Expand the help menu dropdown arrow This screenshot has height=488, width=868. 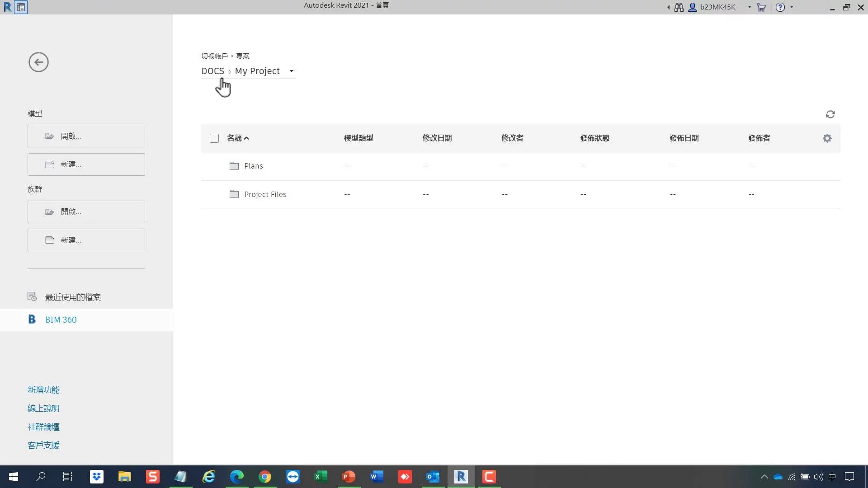[x=792, y=7]
